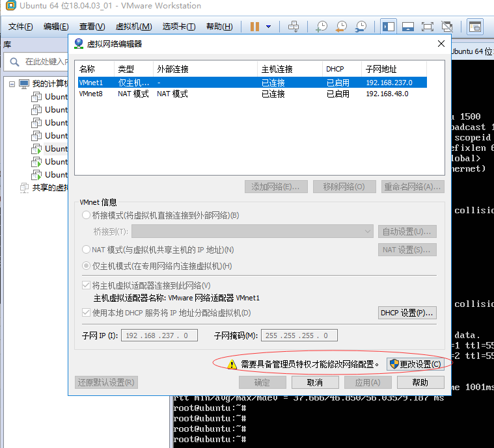The width and height of the screenshot is (494, 448).
Task: Toggle 使用本地 DHCP 服务 checkbox
Action: click(86, 313)
